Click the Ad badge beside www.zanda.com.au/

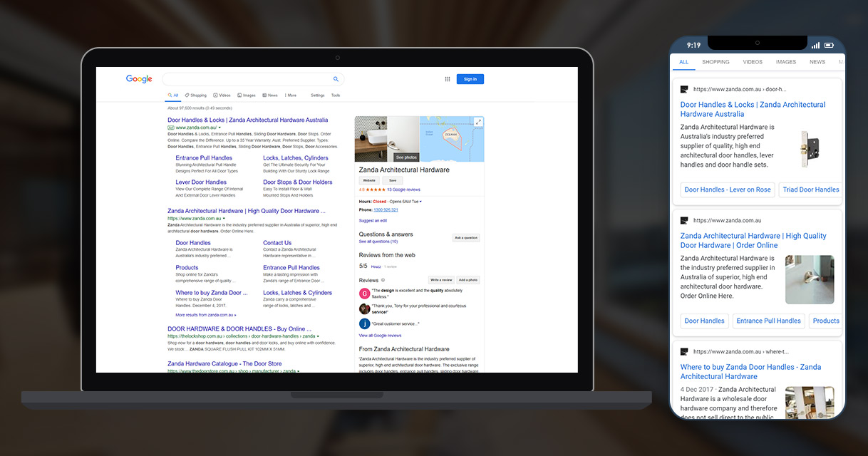171,128
